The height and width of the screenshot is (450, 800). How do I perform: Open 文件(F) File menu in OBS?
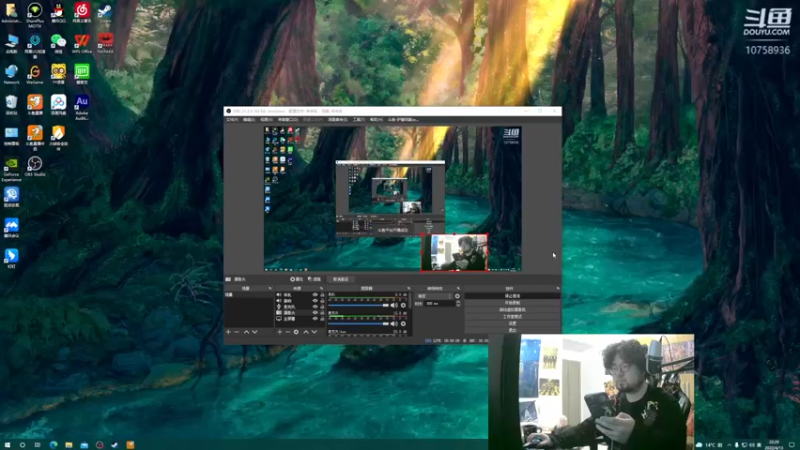click(232, 120)
